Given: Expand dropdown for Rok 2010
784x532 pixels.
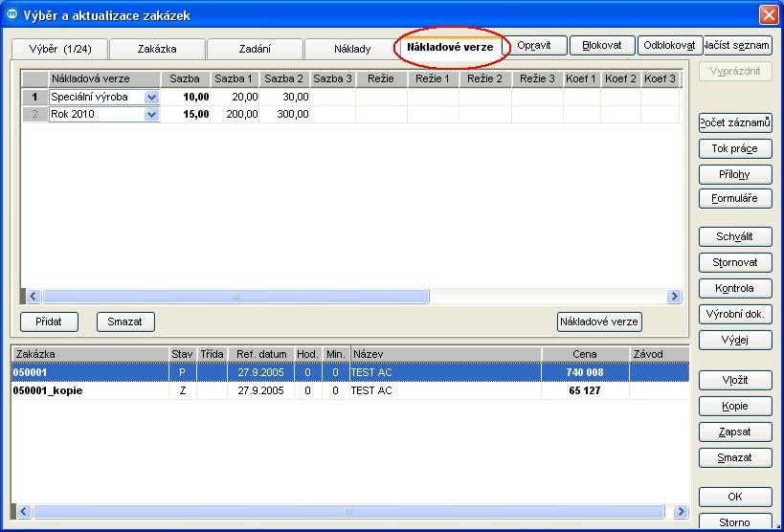Looking at the screenshot, I should click(x=151, y=115).
